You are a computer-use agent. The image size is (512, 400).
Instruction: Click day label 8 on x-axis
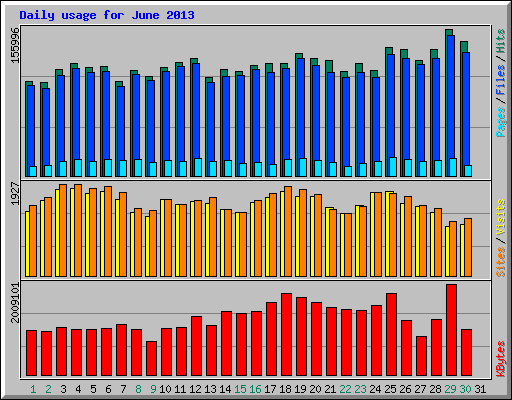pos(138,389)
